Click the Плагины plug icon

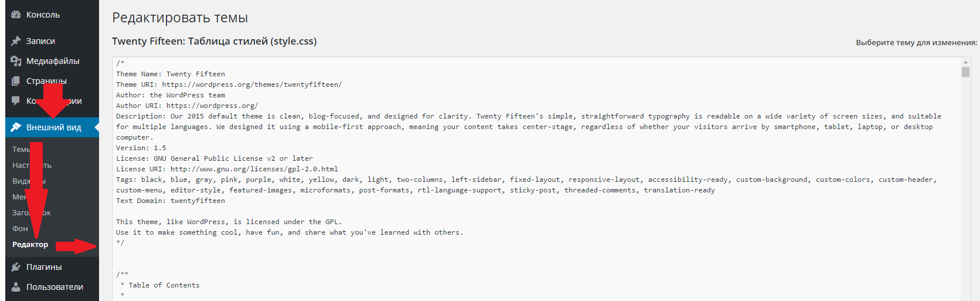pyautogui.click(x=16, y=267)
